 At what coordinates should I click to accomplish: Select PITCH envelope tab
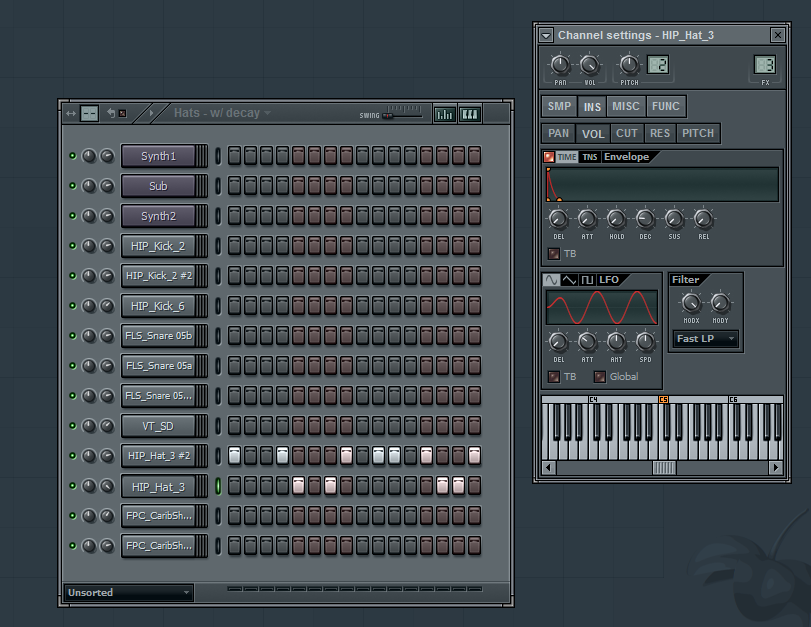698,133
